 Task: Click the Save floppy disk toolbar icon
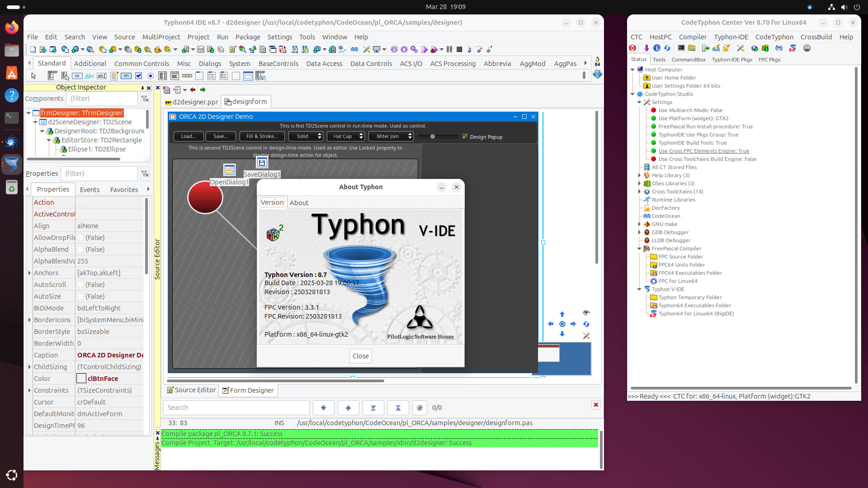click(x=201, y=49)
